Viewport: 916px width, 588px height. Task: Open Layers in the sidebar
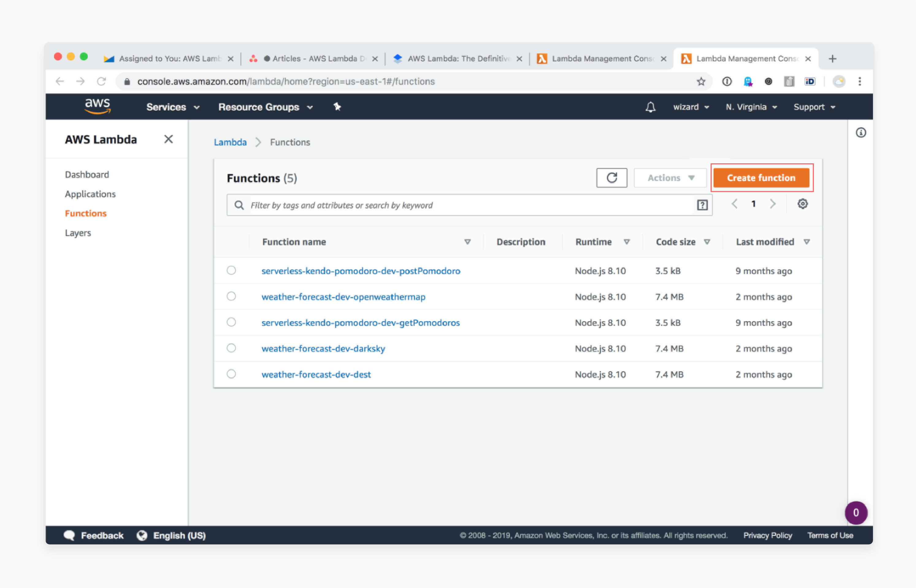pos(78,233)
